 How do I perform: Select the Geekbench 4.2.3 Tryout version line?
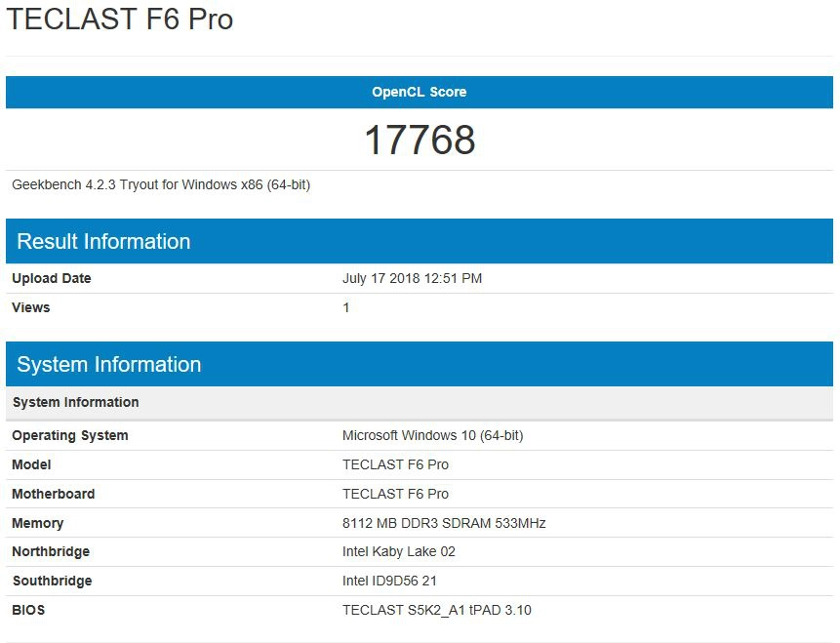[161, 184]
